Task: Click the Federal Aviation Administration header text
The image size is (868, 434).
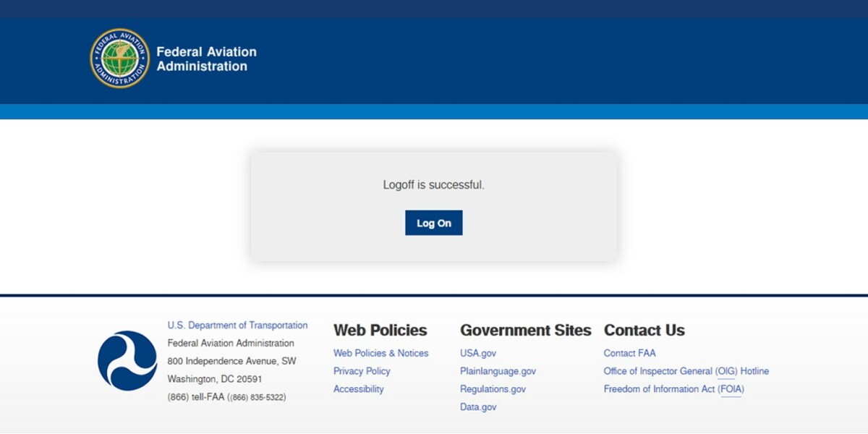Action: coord(206,59)
